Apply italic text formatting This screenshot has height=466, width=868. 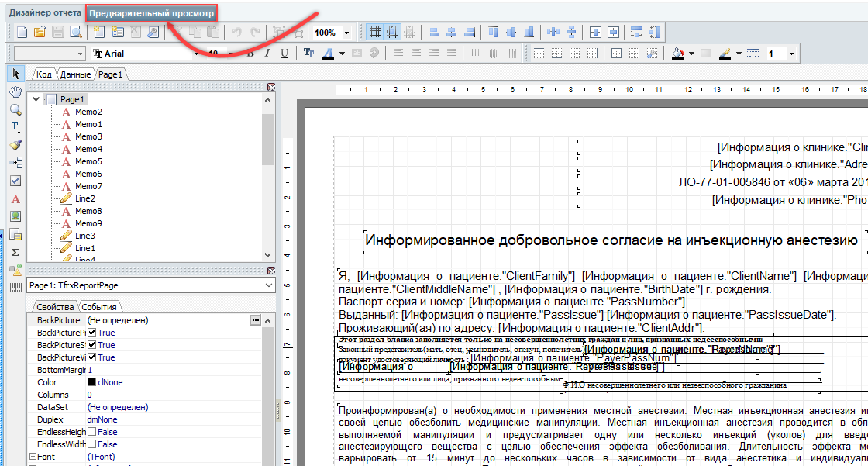pos(267,54)
